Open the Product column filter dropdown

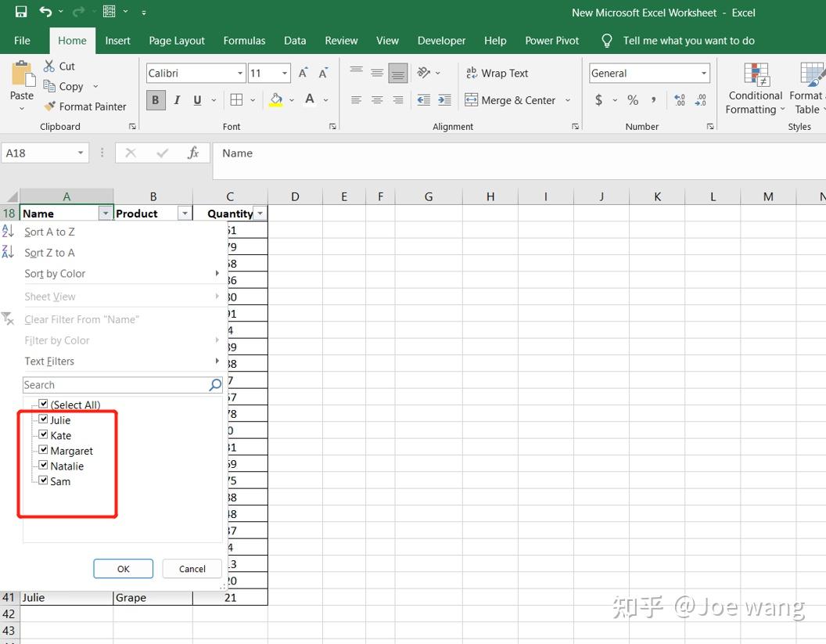click(185, 213)
